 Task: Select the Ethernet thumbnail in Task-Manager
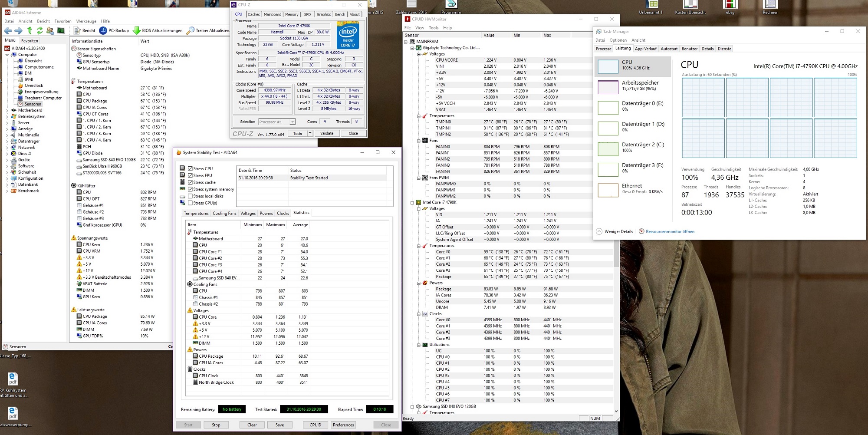608,190
